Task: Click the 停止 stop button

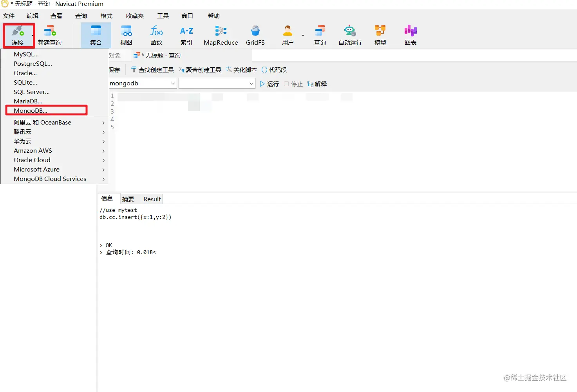Action: tap(293, 84)
